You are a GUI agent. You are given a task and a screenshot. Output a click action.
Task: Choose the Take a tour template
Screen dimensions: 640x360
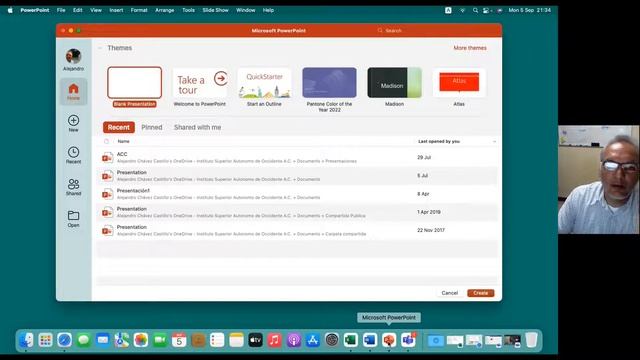click(x=200, y=83)
